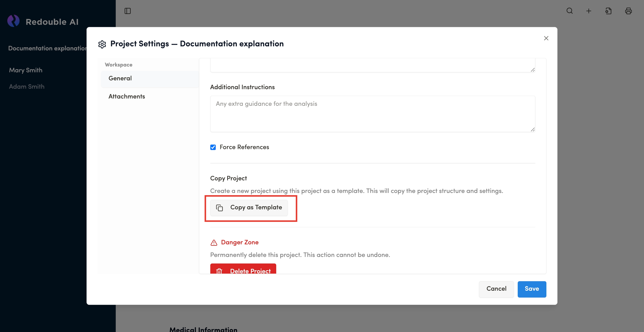
Task: Click the Redouble AI logo
Action: click(14, 21)
